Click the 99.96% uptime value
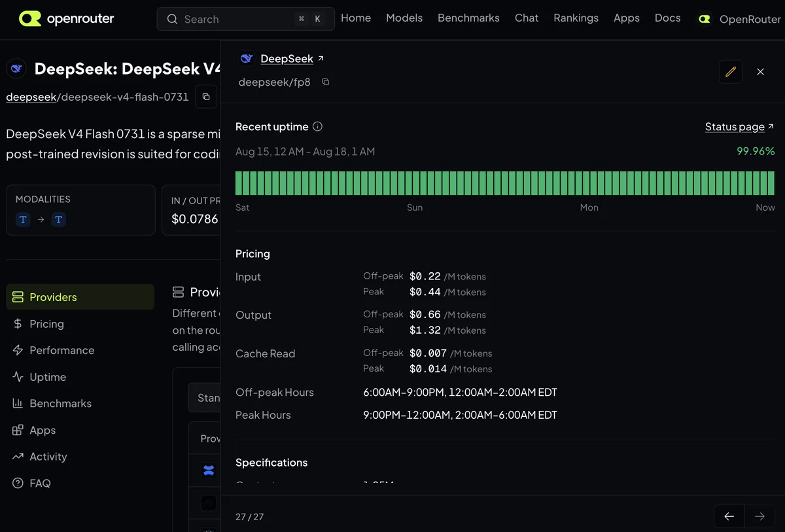This screenshot has width=785, height=532. [756, 151]
